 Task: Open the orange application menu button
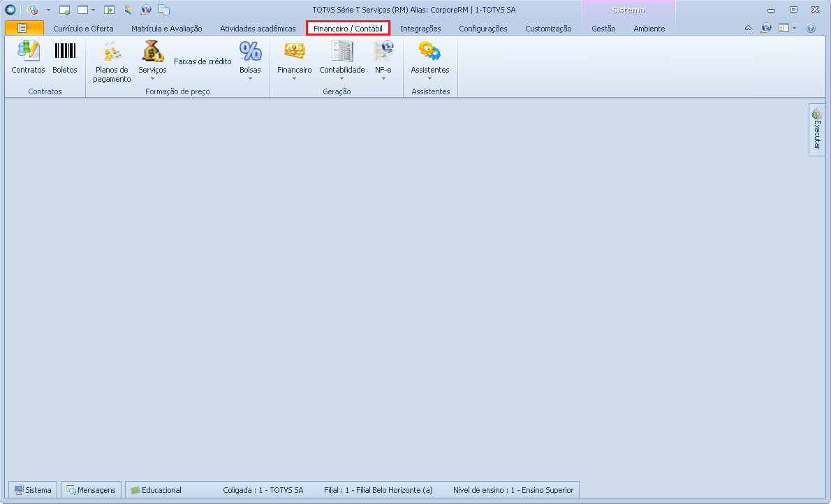pyautogui.click(x=24, y=28)
